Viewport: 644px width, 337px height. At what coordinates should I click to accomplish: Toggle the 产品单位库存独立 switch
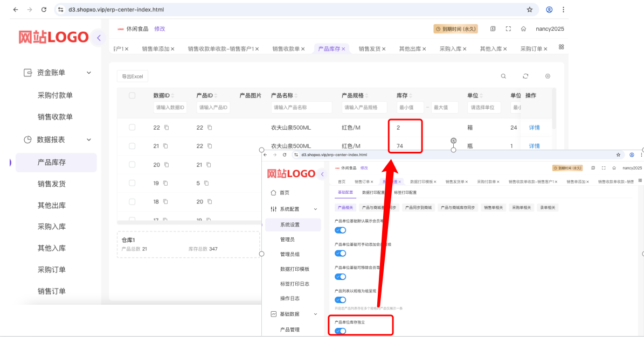point(340,331)
